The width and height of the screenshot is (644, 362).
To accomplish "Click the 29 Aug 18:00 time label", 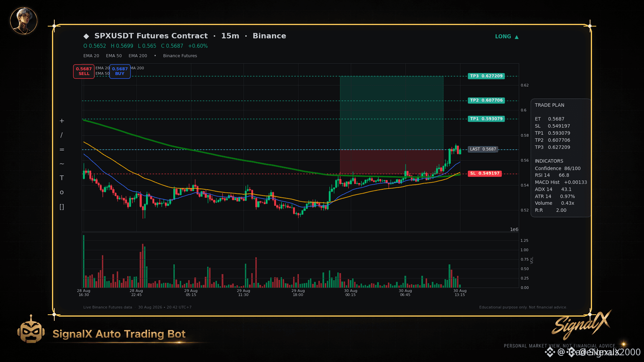I will 298,293.
